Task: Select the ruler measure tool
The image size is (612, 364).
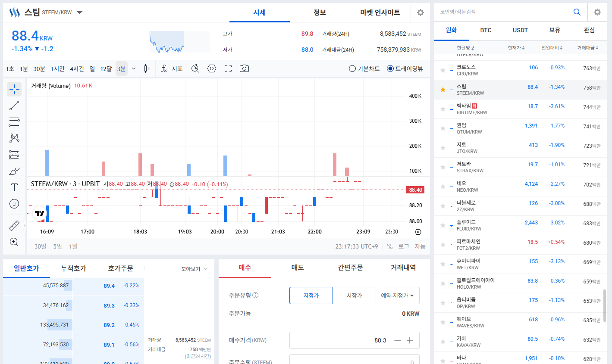Action: 14,225
